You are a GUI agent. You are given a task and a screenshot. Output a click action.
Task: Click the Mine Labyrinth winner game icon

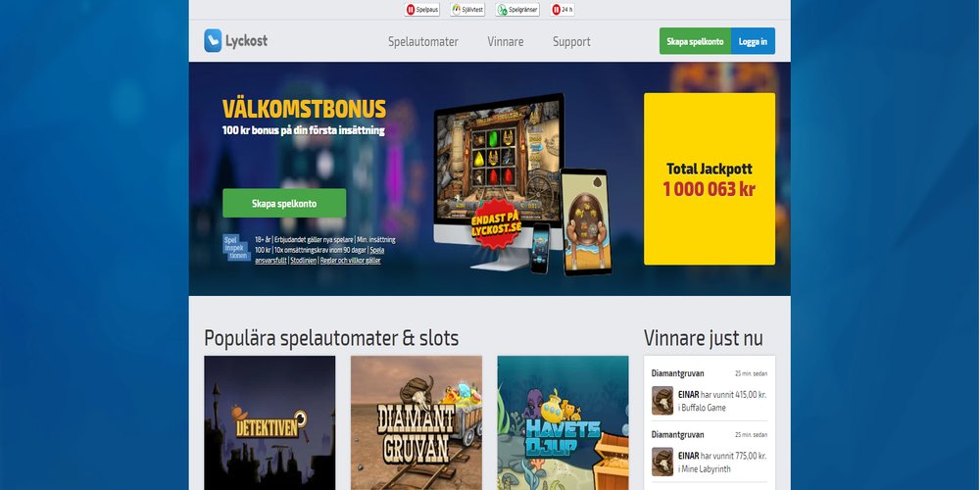(662, 462)
